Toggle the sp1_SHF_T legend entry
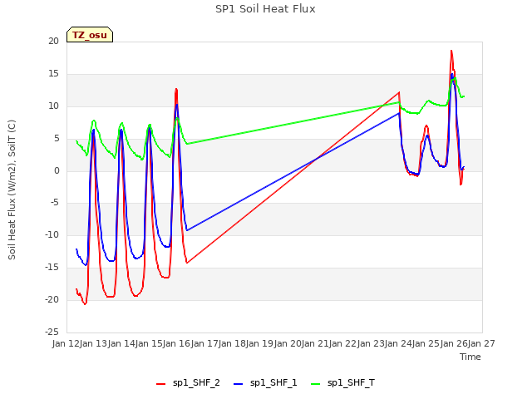Screen dimensions: 532x399 coord(342,382)
